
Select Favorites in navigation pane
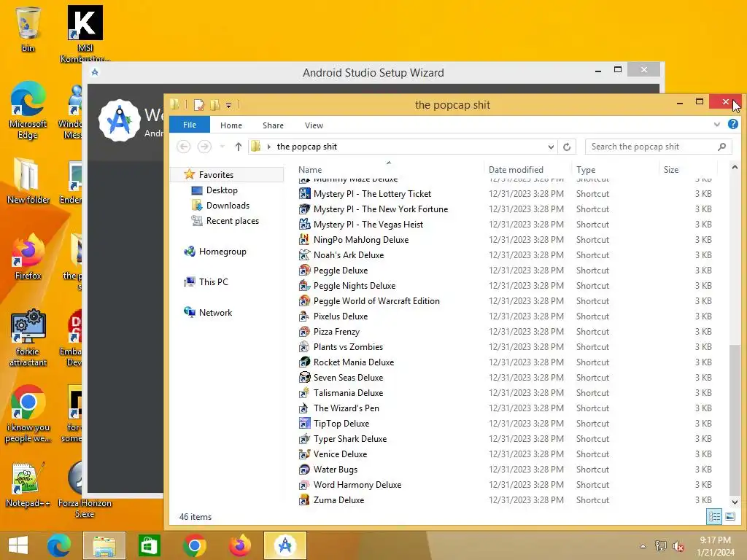coord(216,175)
